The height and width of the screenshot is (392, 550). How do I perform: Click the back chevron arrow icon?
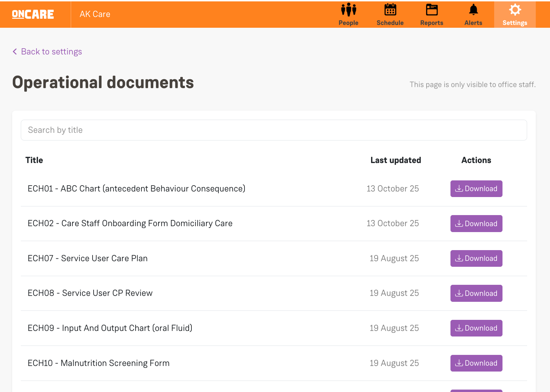coord(15,52)
